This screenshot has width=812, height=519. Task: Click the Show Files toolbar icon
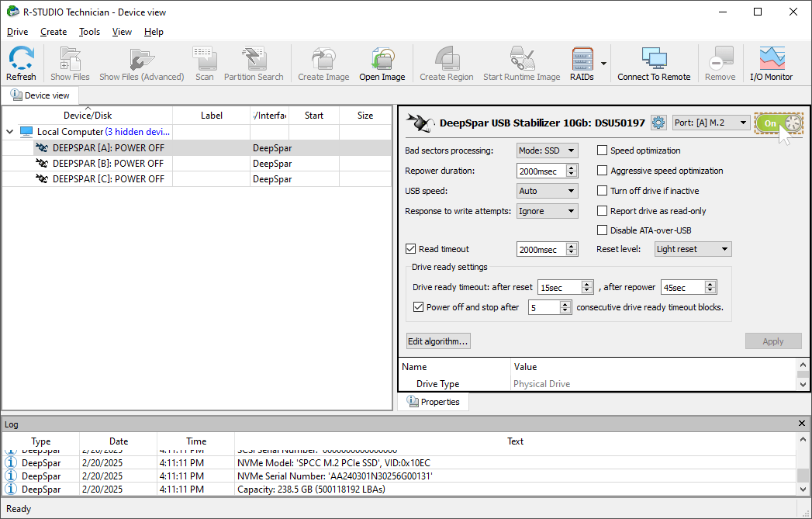pyautogui.click(x=70, y=63)
